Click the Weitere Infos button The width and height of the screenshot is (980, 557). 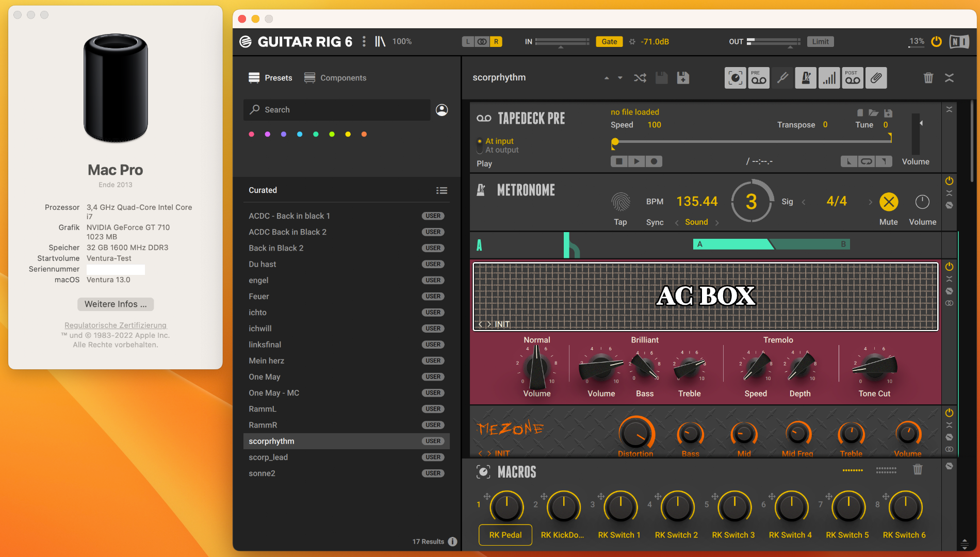(116, 304)
